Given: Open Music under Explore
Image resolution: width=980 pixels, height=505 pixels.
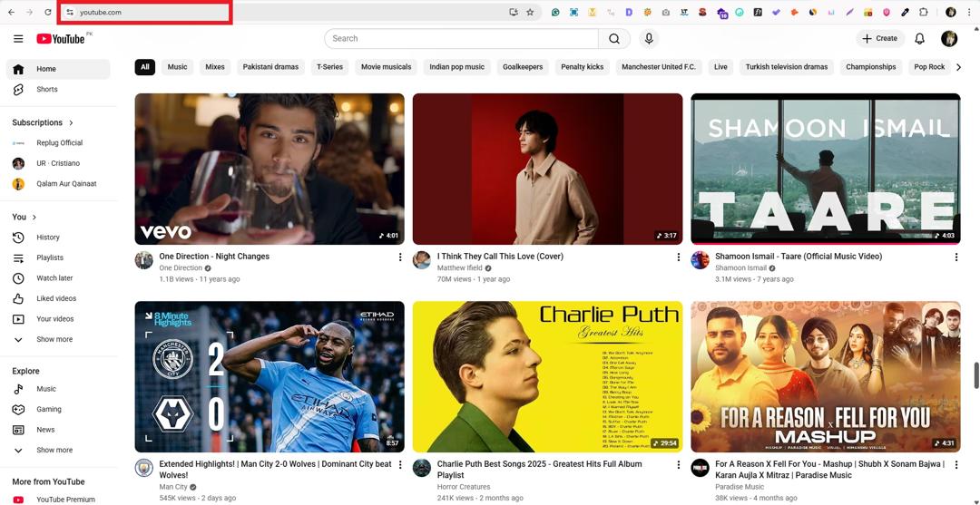Looking at the screenshot, I should (58, 389).
